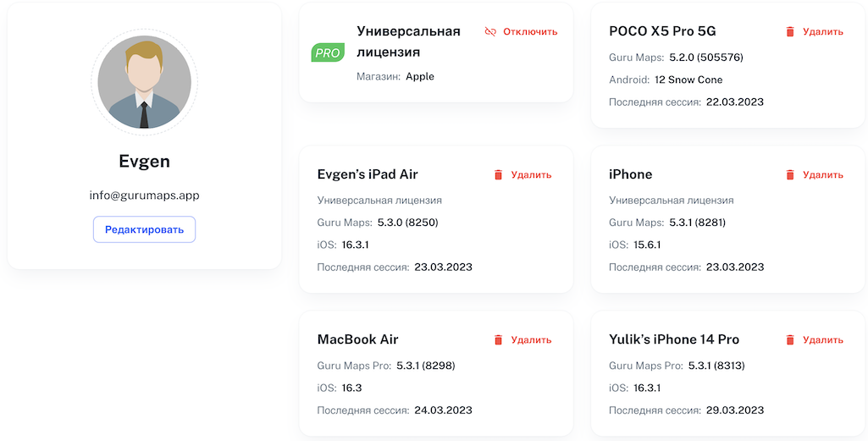Select the MacBook Air device title
868x441 pixels.
pyautogui.click(x=357, y=339)
